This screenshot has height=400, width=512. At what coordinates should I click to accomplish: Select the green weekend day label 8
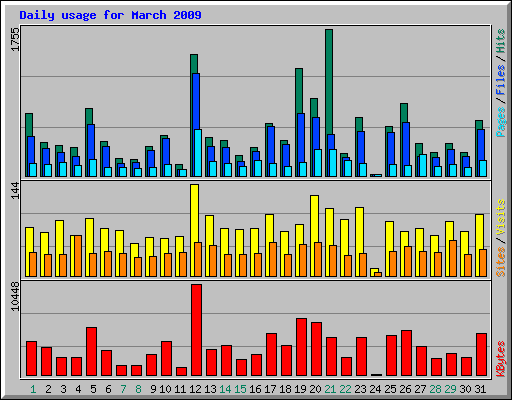click(x=138, y=389)
